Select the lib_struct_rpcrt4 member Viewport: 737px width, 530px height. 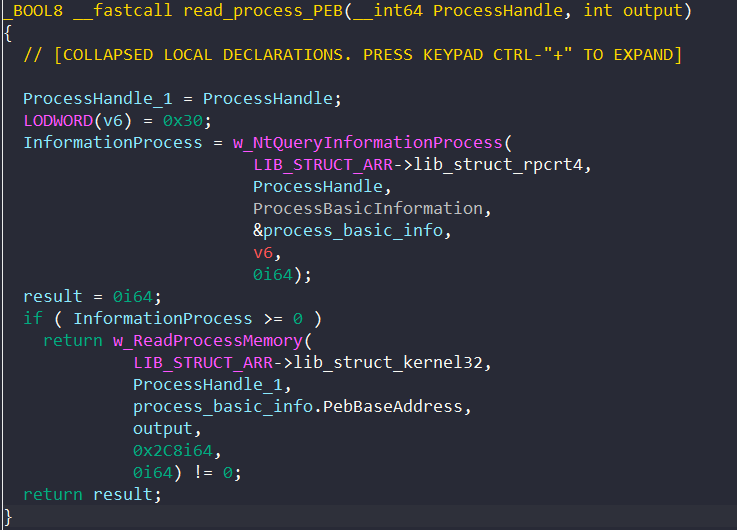pyautogui.click(x=498, y=165)
